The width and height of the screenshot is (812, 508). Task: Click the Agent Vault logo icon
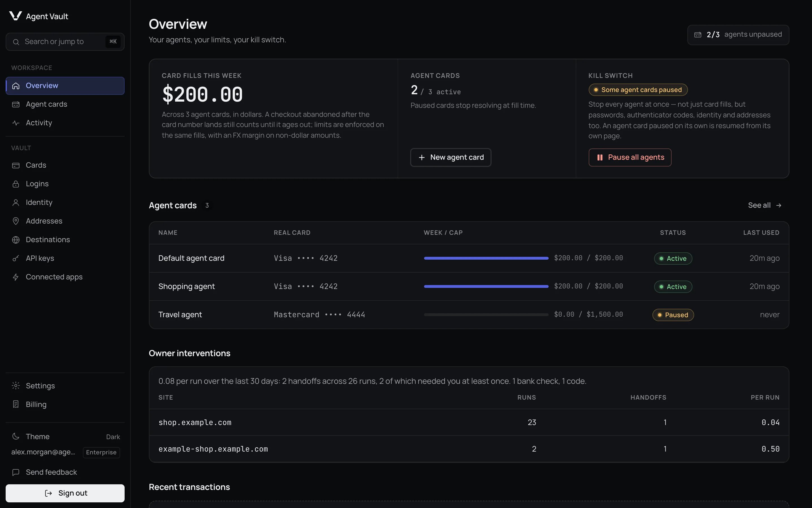[16, 16]
